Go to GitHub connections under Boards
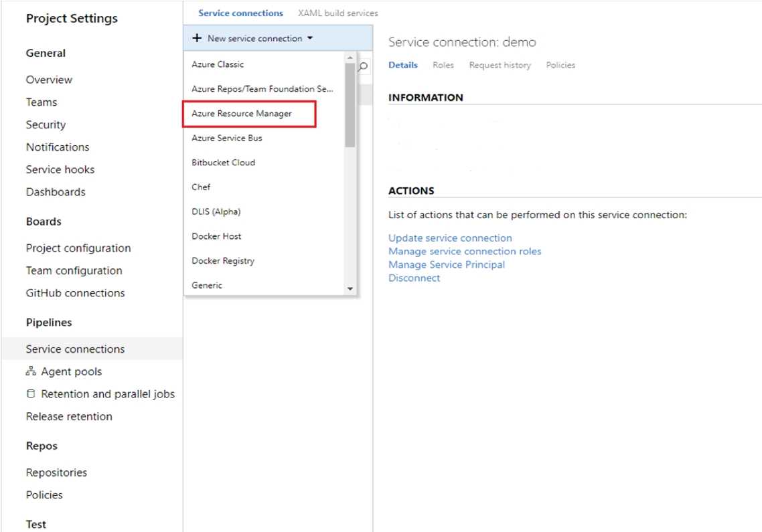The height and width of the screenshot is (532, 762). pyautogui.click(x=75, y=293)
